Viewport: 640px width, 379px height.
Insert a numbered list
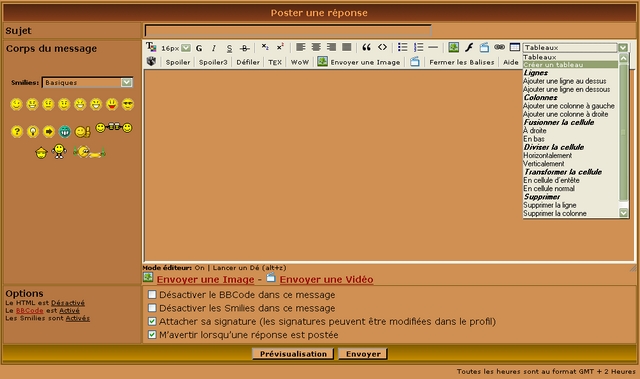[418, 47]
